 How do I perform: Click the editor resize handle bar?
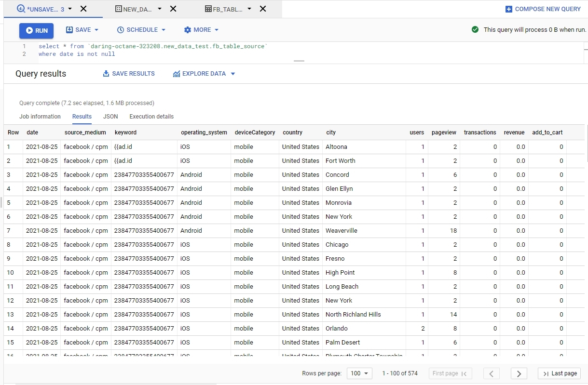[299, 61]
